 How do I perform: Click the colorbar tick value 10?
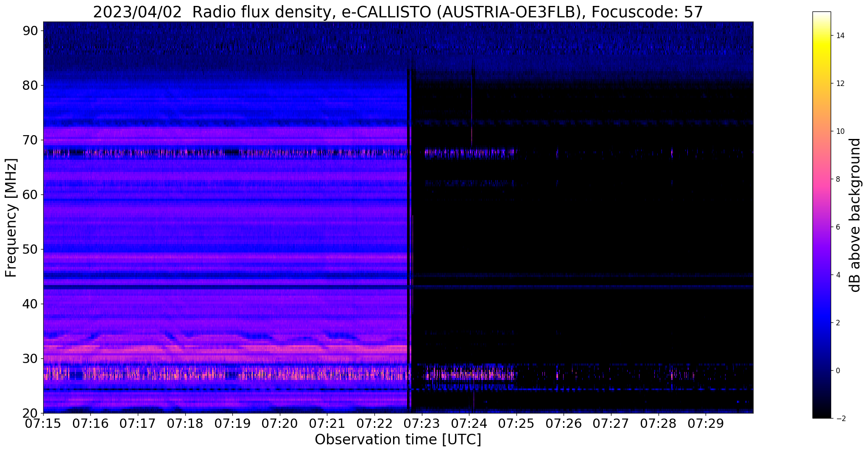click(x=840, y=131)
